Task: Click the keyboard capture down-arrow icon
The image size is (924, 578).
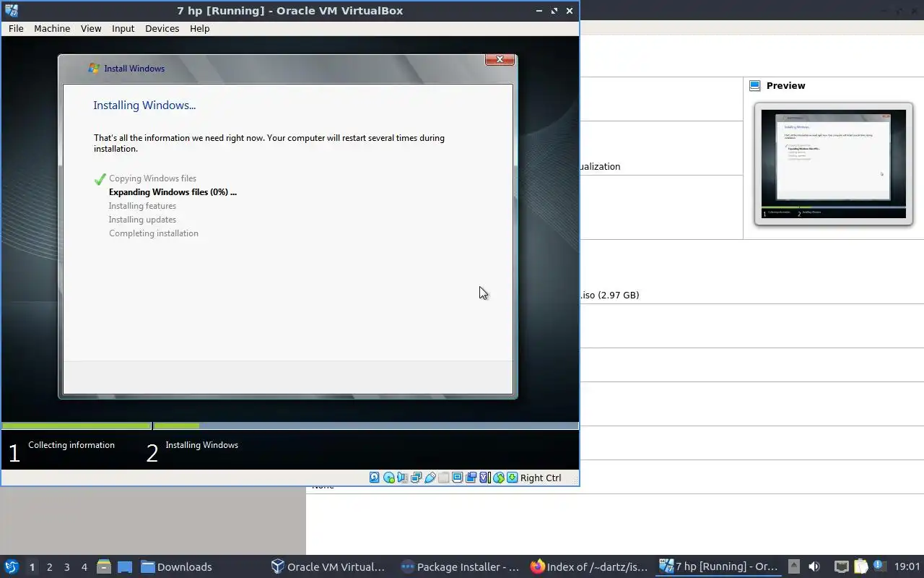Action: click(512, 478)
